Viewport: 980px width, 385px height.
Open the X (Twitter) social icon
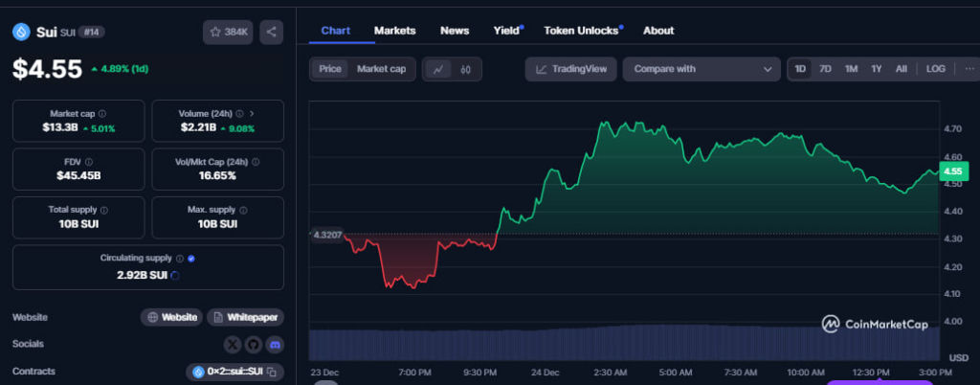coord(233,344)
